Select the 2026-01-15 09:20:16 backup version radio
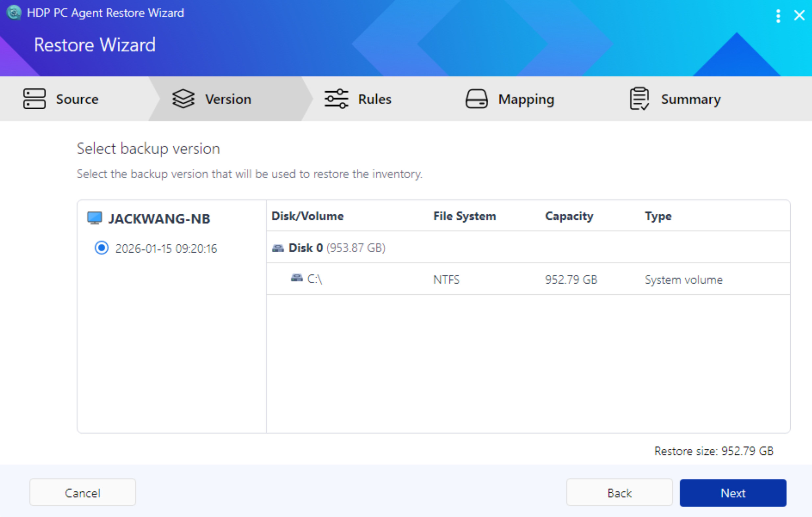This screenshot has height=517, width=812. (101, 248)
